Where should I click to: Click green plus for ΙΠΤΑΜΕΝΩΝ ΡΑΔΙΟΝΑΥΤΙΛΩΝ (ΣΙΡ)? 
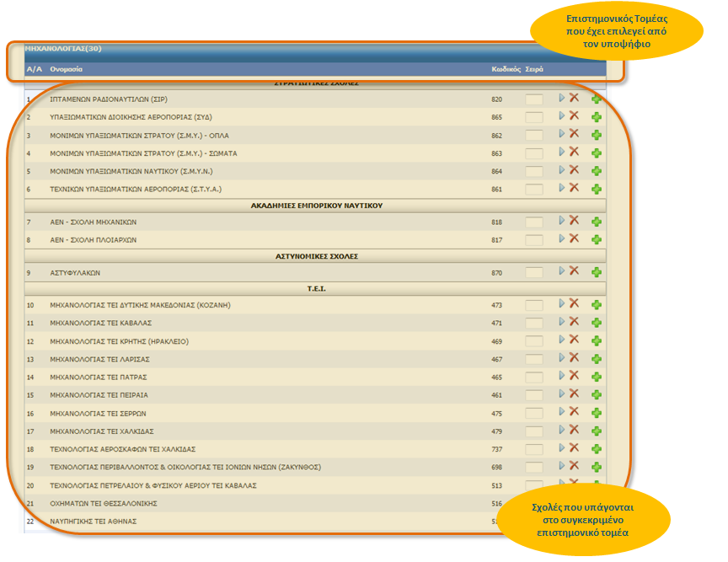coord(597,99)
